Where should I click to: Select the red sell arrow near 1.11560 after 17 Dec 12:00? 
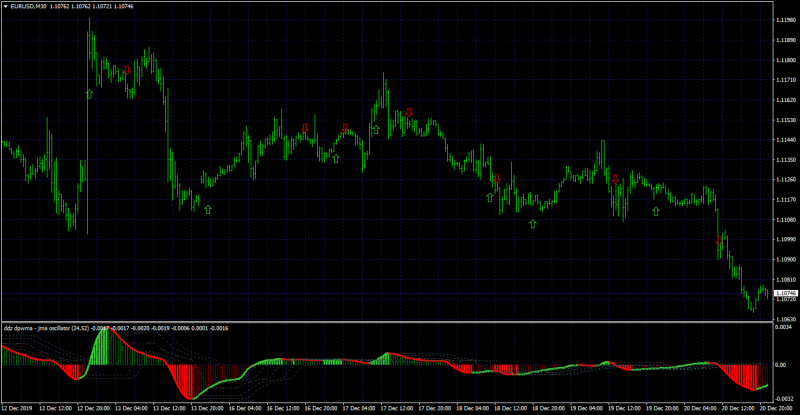(x=409, y=112)
